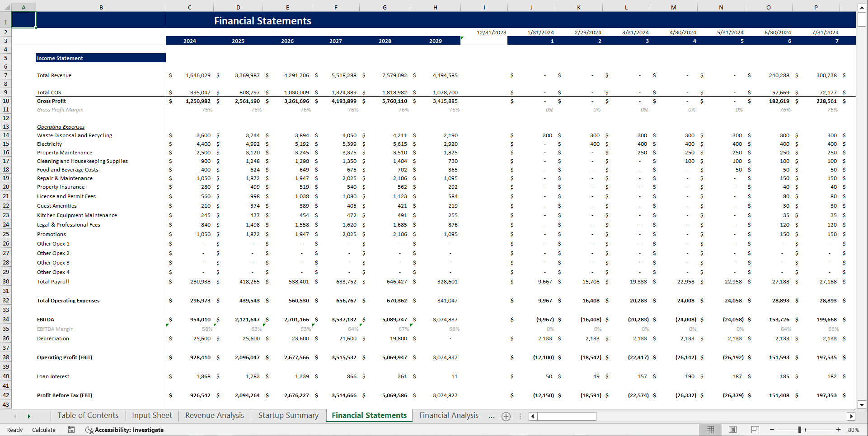The image size is (868, 436).
Task: Click the next-sheet navigation arrow
Action: [29, 416]
